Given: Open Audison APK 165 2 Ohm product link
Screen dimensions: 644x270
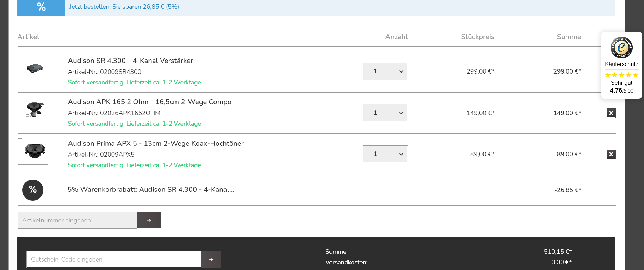Looking at the screenshot, I should coord(149,102).
